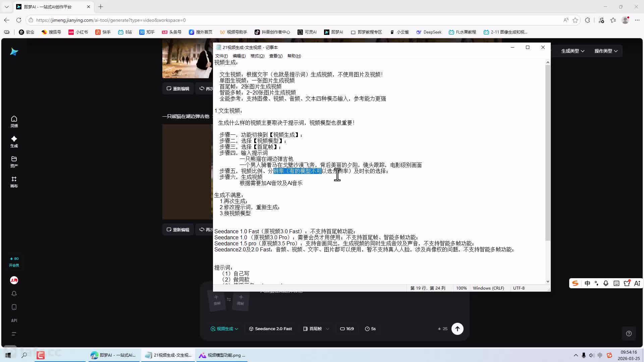
Task: Open the 视频生成 mode dropdown
Action: pos(224,329)
